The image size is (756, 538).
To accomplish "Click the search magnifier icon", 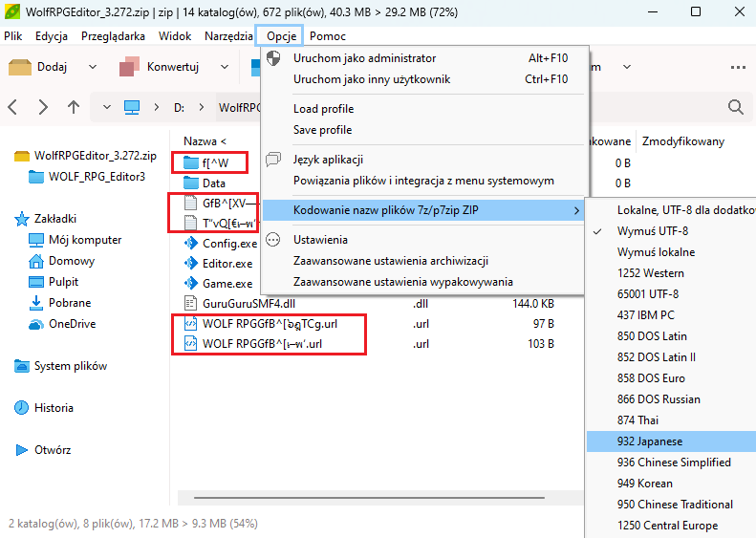I will point(735,107).
